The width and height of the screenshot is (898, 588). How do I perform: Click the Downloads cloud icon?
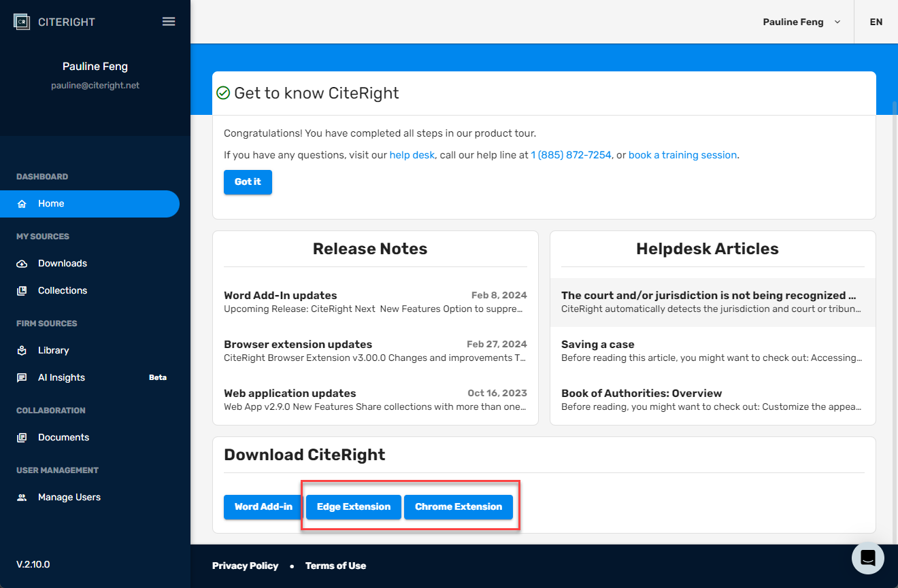[22, 264]
